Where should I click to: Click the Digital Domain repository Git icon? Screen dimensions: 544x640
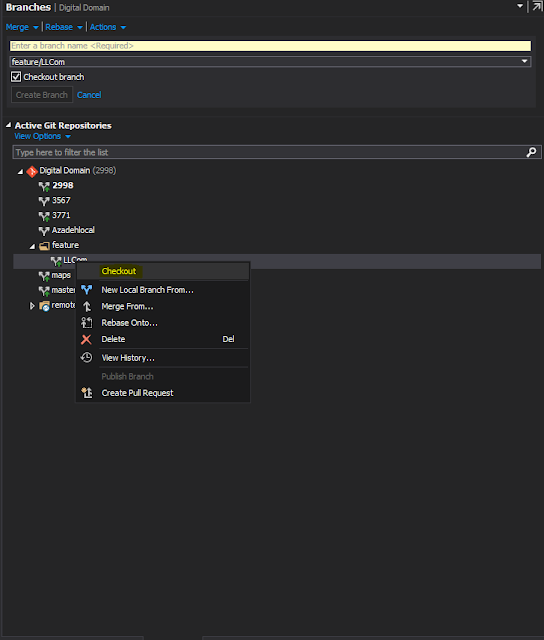click(x=32, y=171)
